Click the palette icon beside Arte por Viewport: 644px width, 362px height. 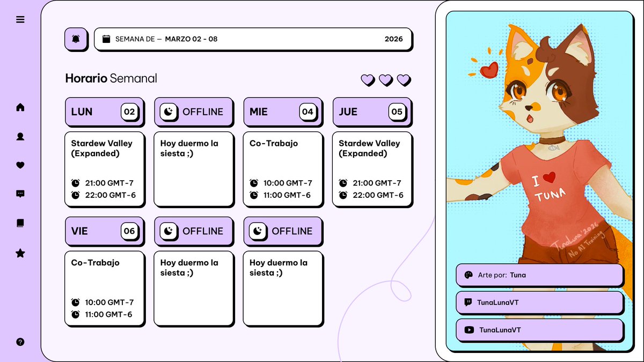point(468,275)
